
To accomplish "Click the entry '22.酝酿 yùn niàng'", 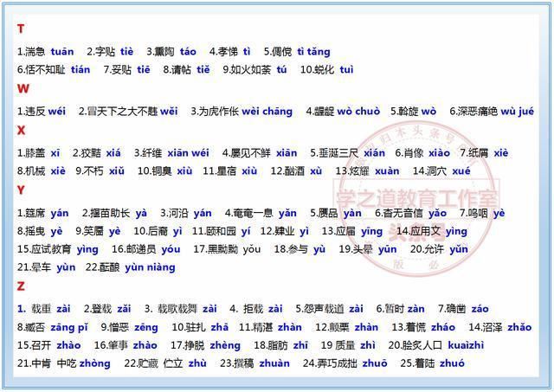I will (x=131, y=267).
